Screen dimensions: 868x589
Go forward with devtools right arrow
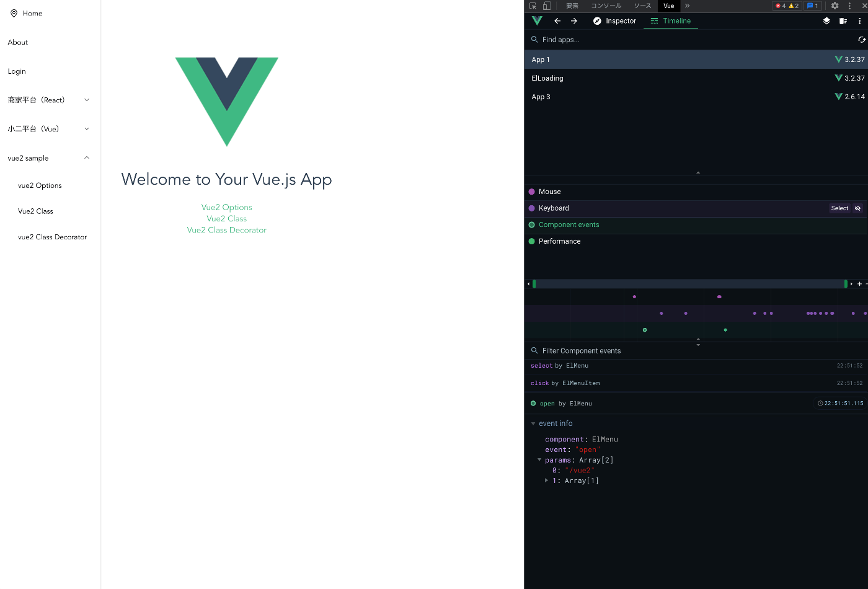574,20
